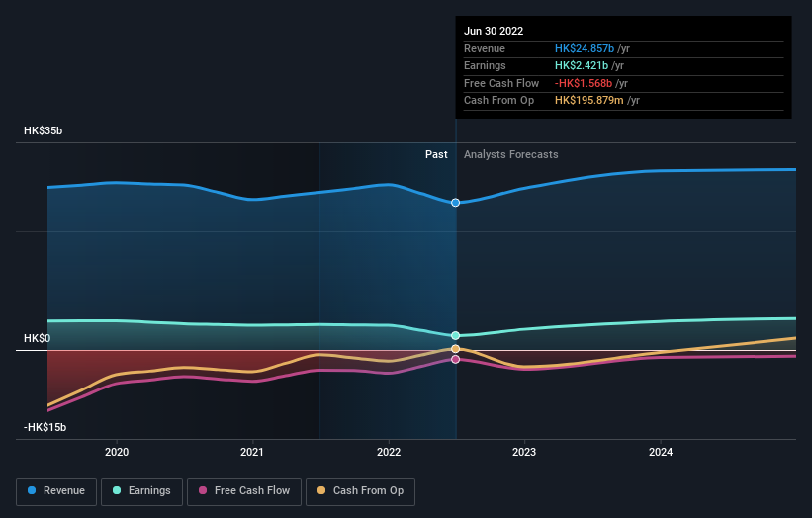Toggle the Free Cash Flow legend button

click(x=244, y=491)
